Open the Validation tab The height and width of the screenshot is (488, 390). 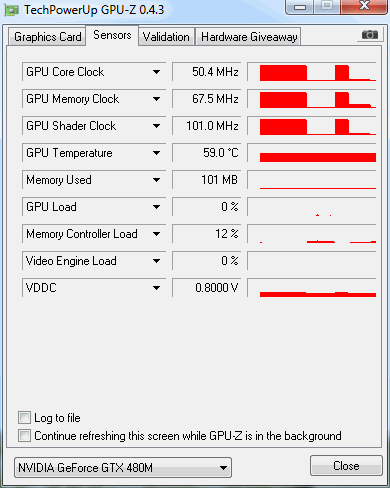click(x=166, y=37)
